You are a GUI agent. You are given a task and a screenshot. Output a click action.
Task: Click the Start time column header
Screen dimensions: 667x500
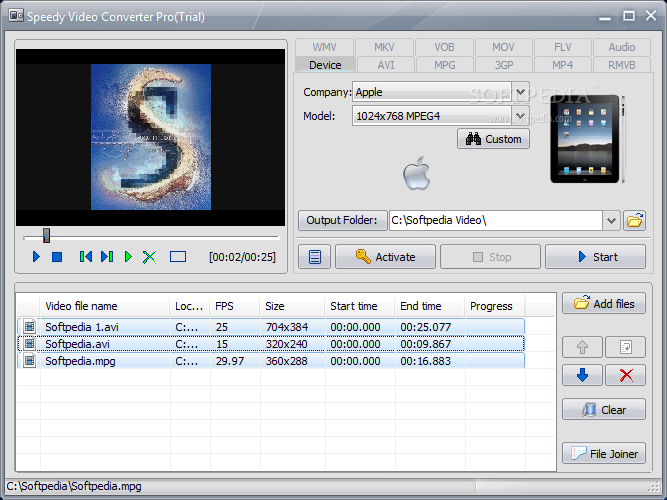click(x=359, y=306)
